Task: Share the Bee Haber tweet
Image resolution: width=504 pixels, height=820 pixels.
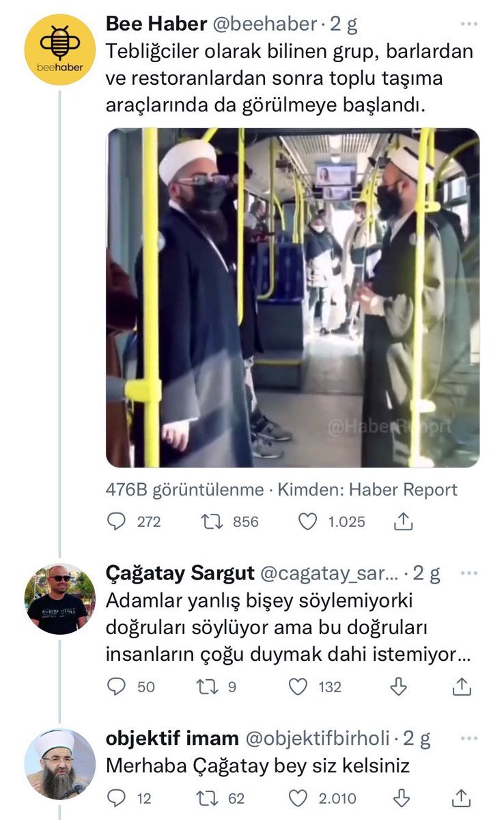Action: pos(404,522)
